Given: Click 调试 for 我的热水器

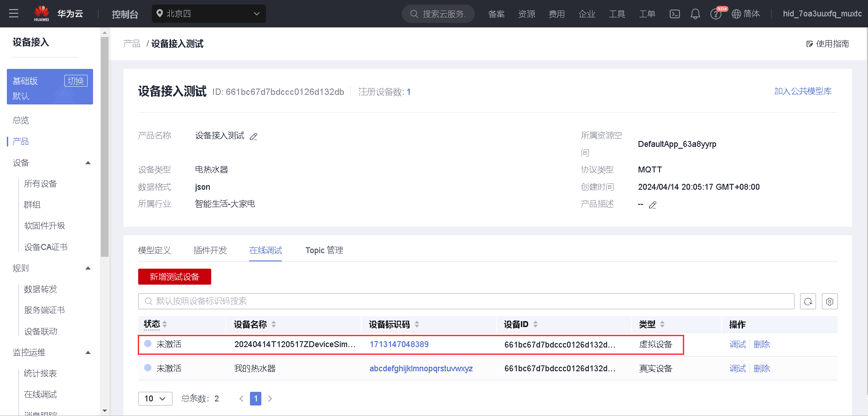Looking at the screenshot, I should (738, 369).
